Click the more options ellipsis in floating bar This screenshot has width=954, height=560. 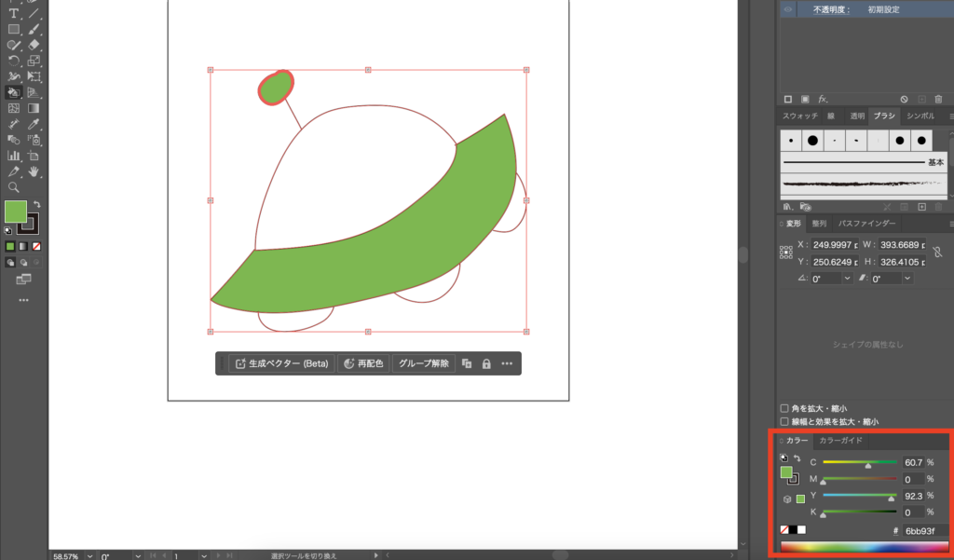[508, 363]
